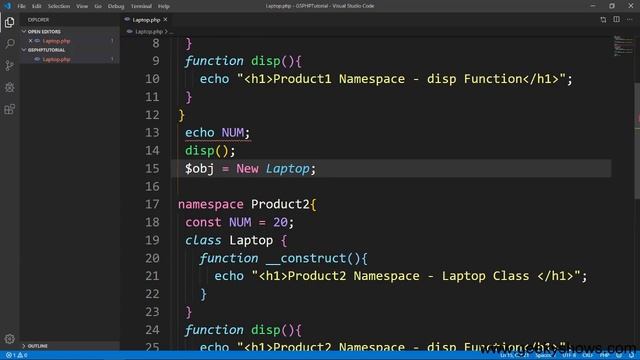This screenshot has height=360, width=640.
Task: Open the Go menu
Action: (98, 6)
